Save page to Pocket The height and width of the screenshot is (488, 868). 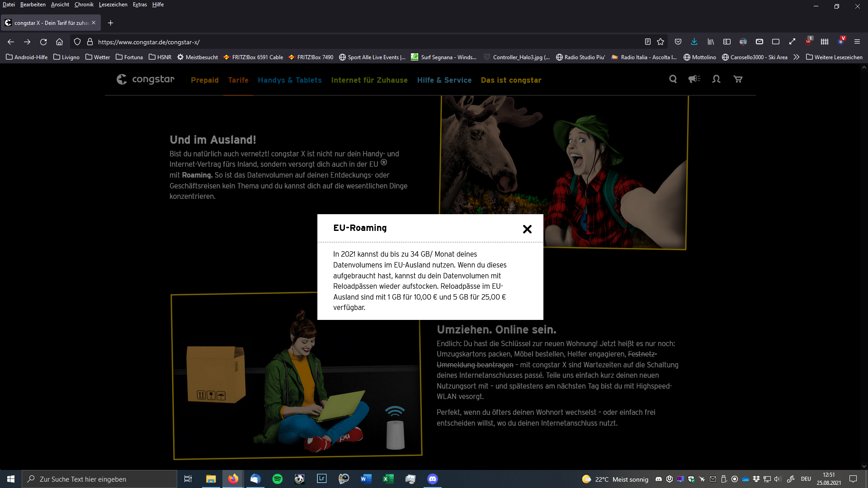pyautogui.click(x=678, y=42)
